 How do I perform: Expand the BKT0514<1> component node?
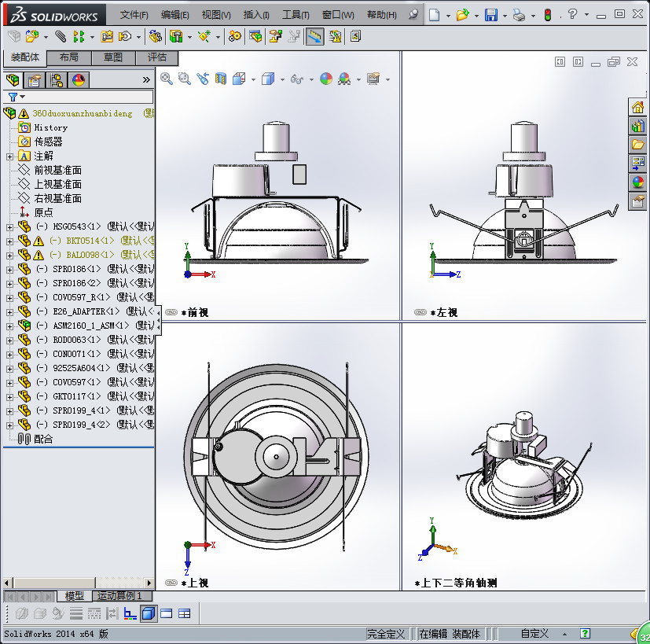tap(9, 241)
